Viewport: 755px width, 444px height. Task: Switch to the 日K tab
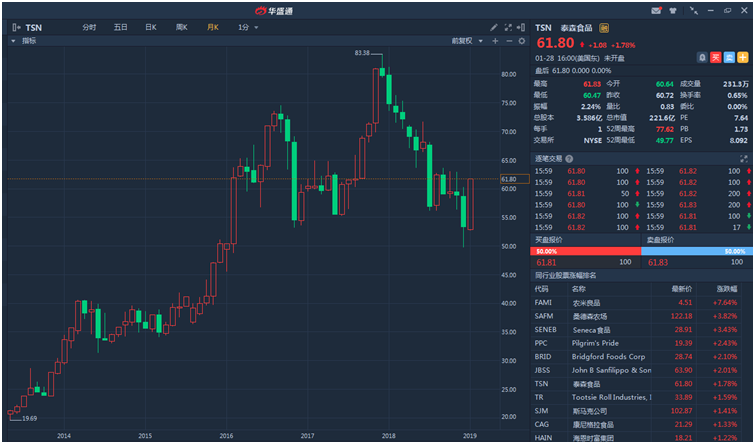tap(151, 27)
